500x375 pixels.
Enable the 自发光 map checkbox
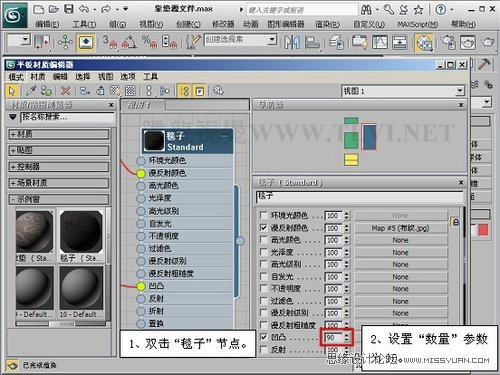(264, 276)
